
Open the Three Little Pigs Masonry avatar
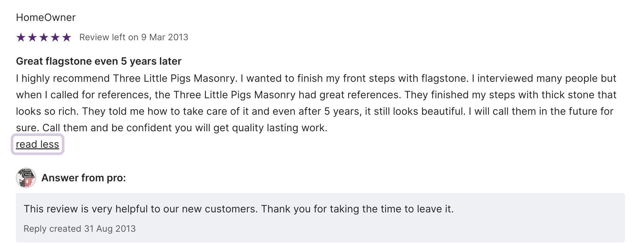point(26,178)
